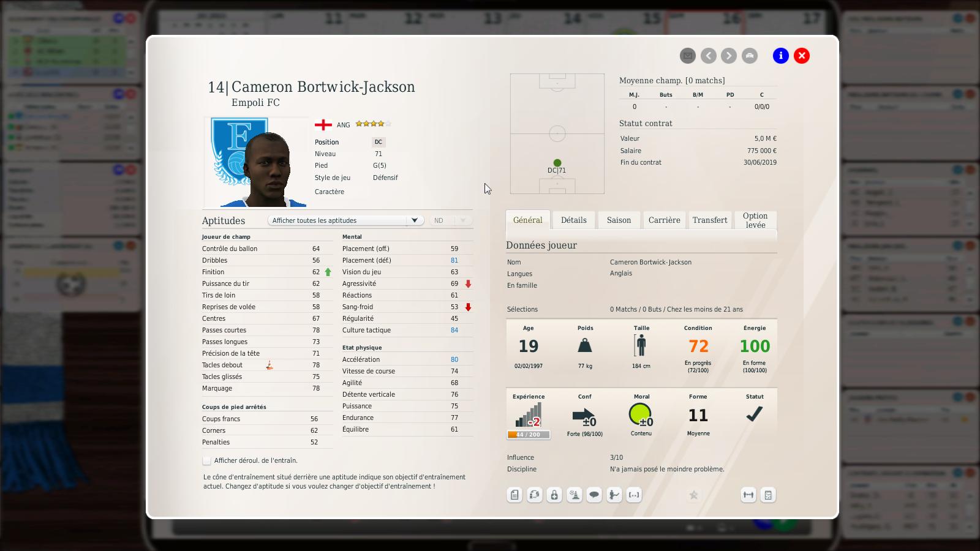Click the square brackets dots icon
980x551 pixels.
(x=634, y=495)
